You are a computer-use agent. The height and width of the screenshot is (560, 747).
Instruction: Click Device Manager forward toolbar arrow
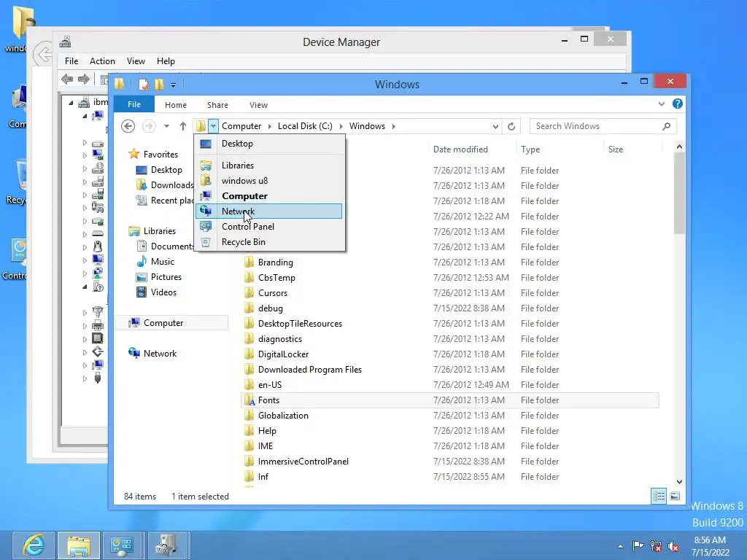tap(84, 79)
